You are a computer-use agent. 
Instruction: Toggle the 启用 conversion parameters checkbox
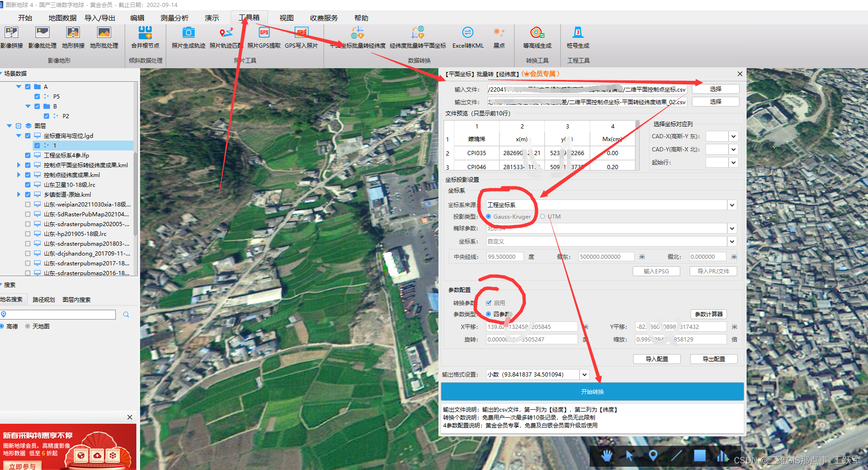pos(488,303)
